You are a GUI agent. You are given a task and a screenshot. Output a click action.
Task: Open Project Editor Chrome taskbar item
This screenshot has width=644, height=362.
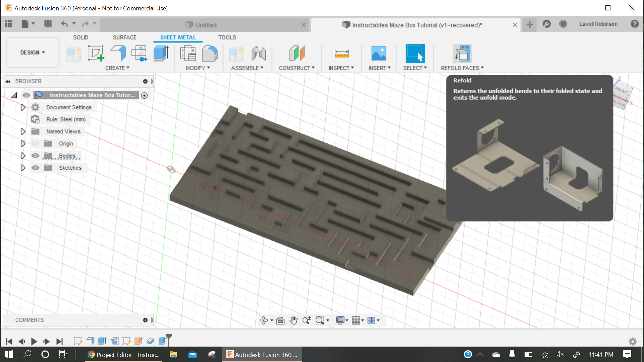coord(124,355)
